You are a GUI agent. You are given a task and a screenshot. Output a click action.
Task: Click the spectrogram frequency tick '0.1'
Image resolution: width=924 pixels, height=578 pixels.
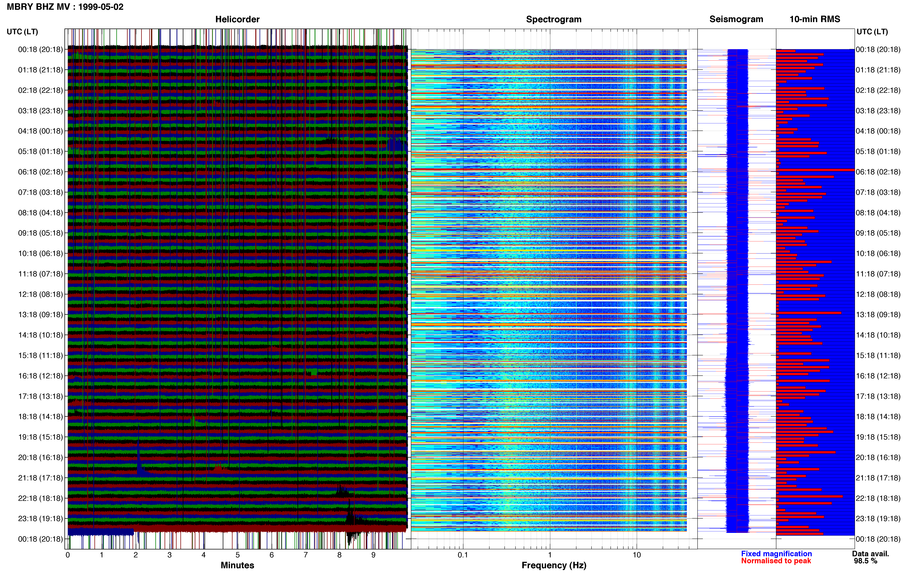click(x=463, y=555)
